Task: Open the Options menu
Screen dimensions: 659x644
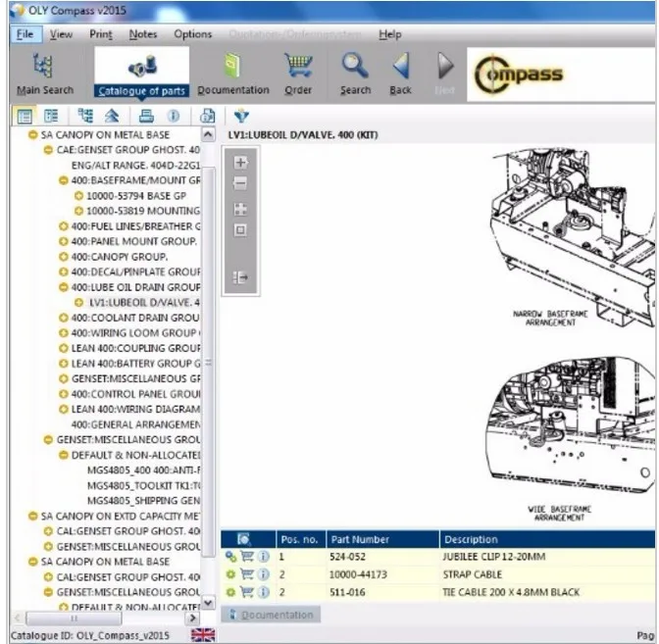Action: pos(193,34)
